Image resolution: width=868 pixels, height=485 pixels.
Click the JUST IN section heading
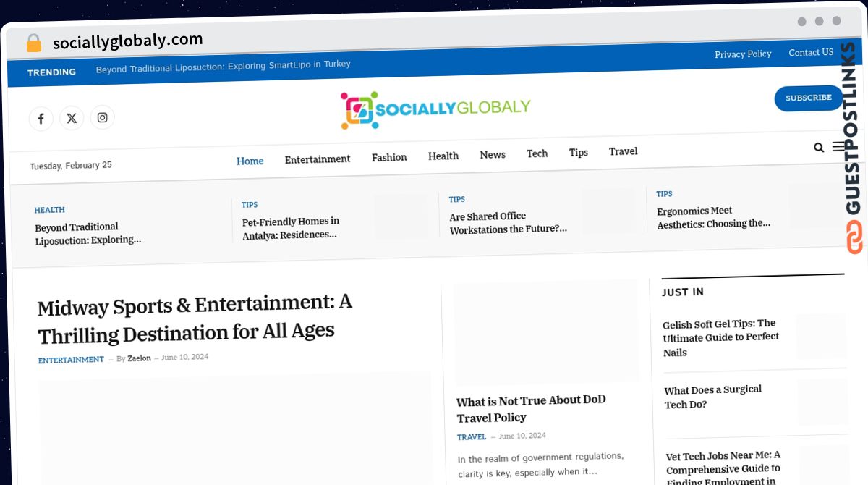pos(683,292)
